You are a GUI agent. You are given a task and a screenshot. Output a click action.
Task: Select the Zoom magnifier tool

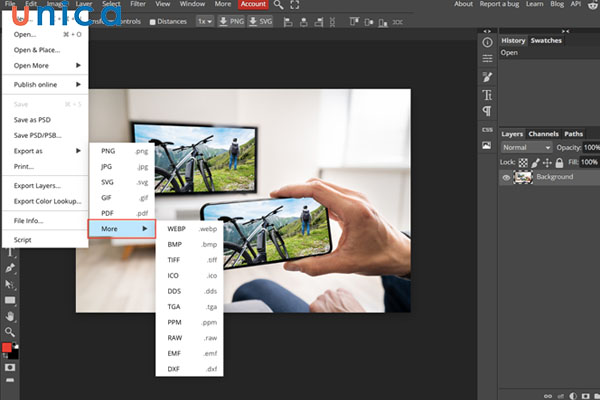(11, 331)
